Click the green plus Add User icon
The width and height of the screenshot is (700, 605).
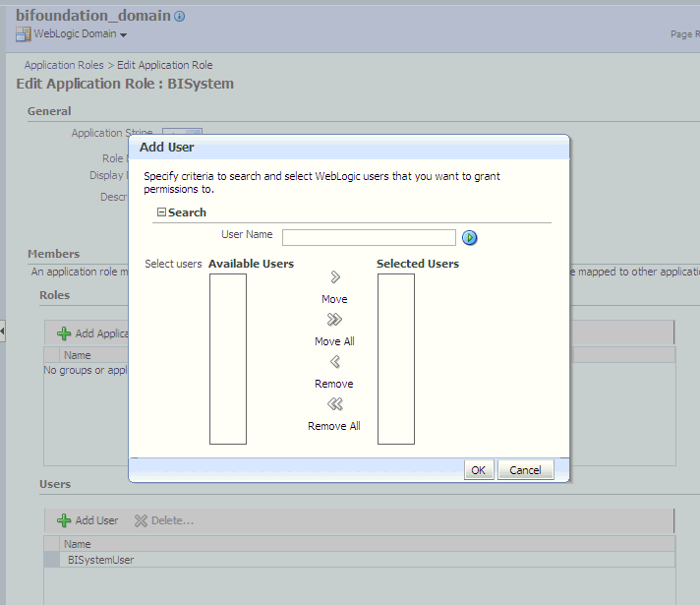point(64,520)
